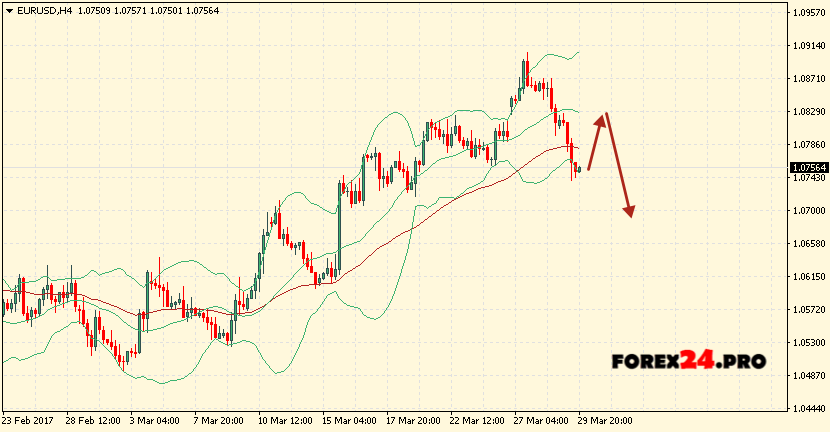830x432 pixels.
Task: Click the last candle on the chart
Action: click(x=579, y=170)
